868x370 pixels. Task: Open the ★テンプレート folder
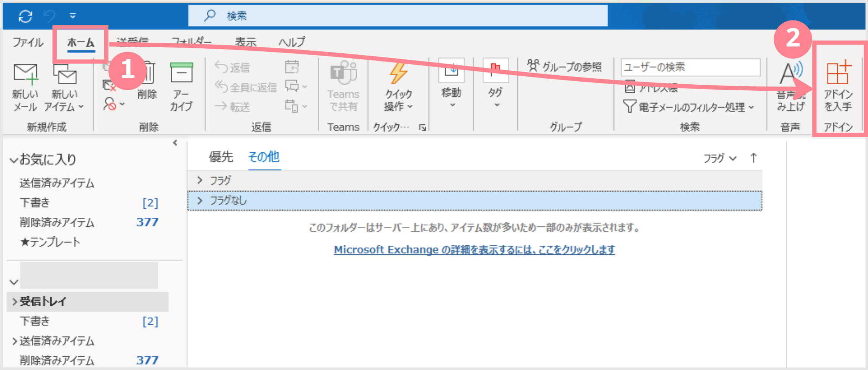[x=50, y=242]
